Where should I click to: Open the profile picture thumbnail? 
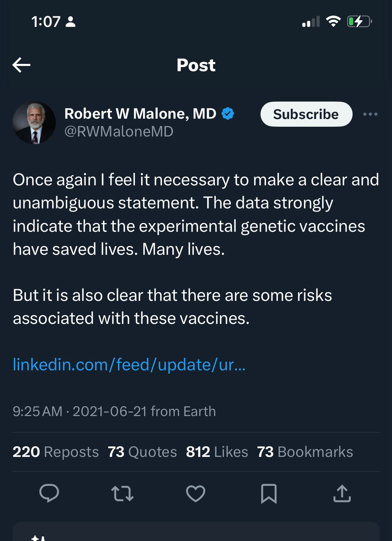(34, 123)
